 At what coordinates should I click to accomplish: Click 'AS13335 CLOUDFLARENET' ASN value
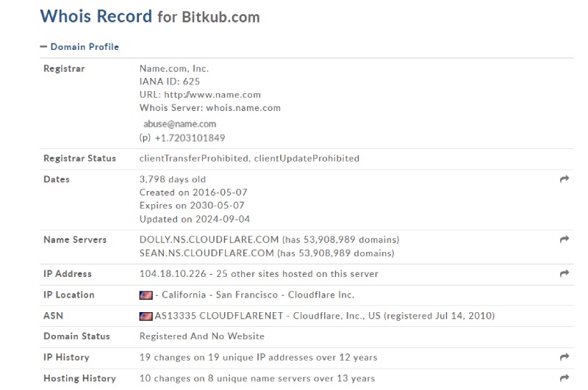[219, 316]
